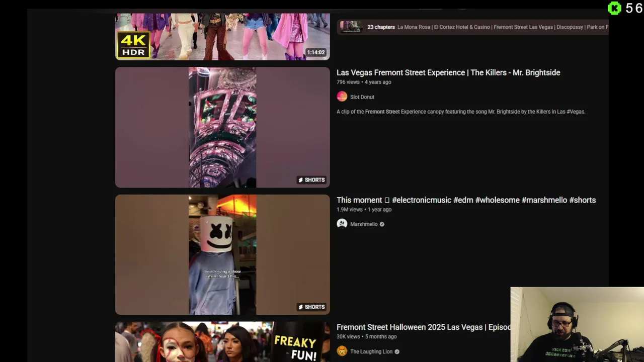Click the #electronicmusic hashtag
This screenshot has height=362, width=644.
click(422, 200)
